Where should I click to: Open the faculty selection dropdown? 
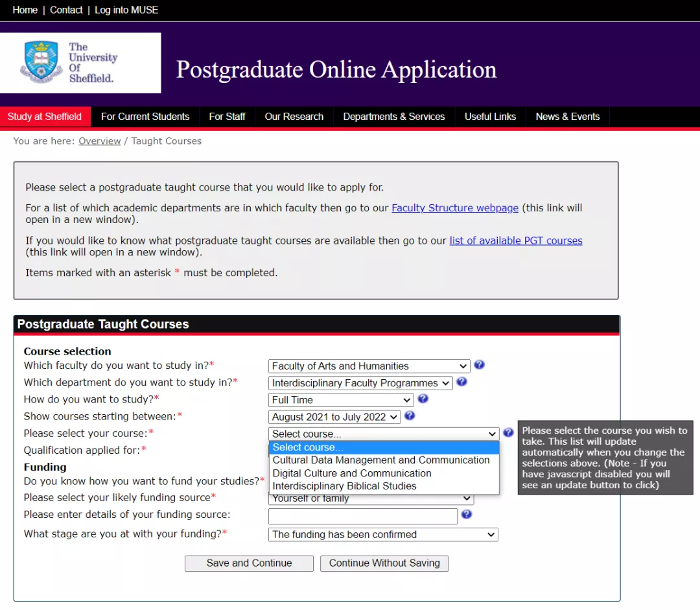tap(369, 366)
